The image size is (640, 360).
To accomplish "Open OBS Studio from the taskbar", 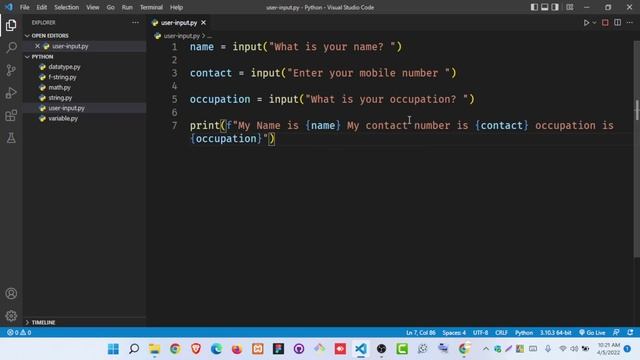I will click(x=381, y=349).
